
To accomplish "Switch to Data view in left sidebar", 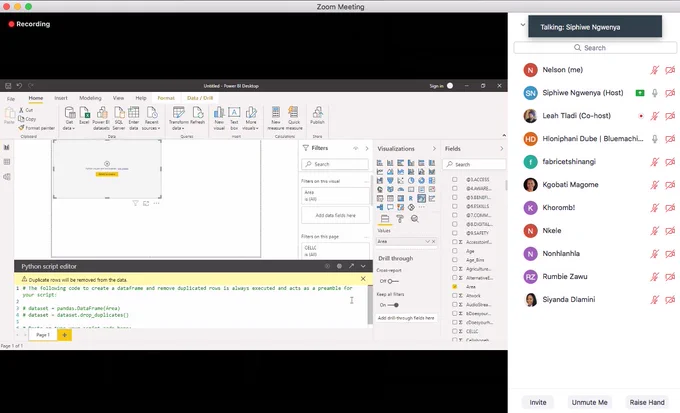I will click(x=7, y=162).
